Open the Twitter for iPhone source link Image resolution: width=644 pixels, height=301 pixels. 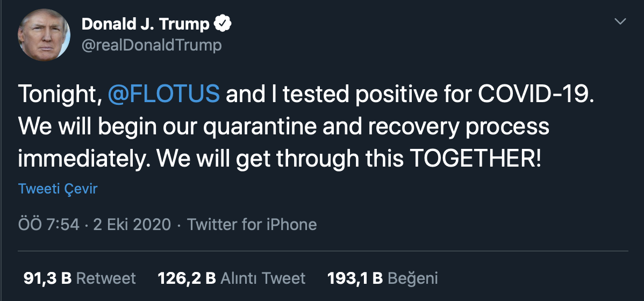point(252,224)
